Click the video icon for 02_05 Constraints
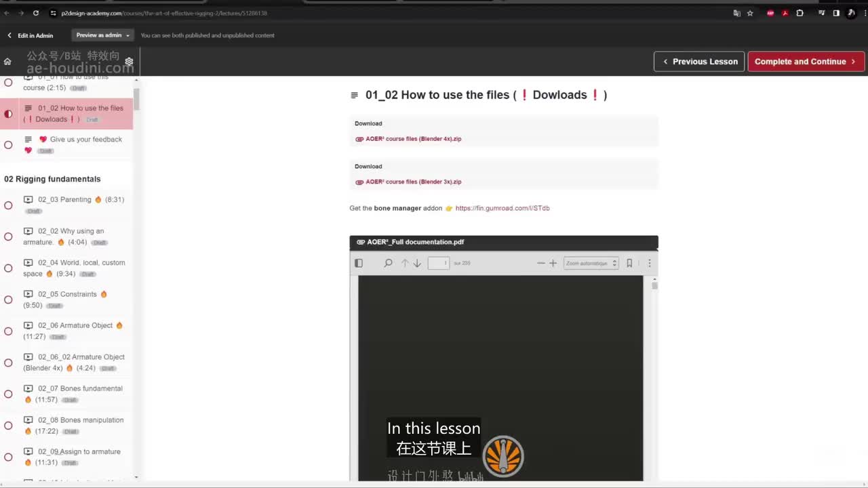This screenshot has width=868, height=488. [28, 294]
